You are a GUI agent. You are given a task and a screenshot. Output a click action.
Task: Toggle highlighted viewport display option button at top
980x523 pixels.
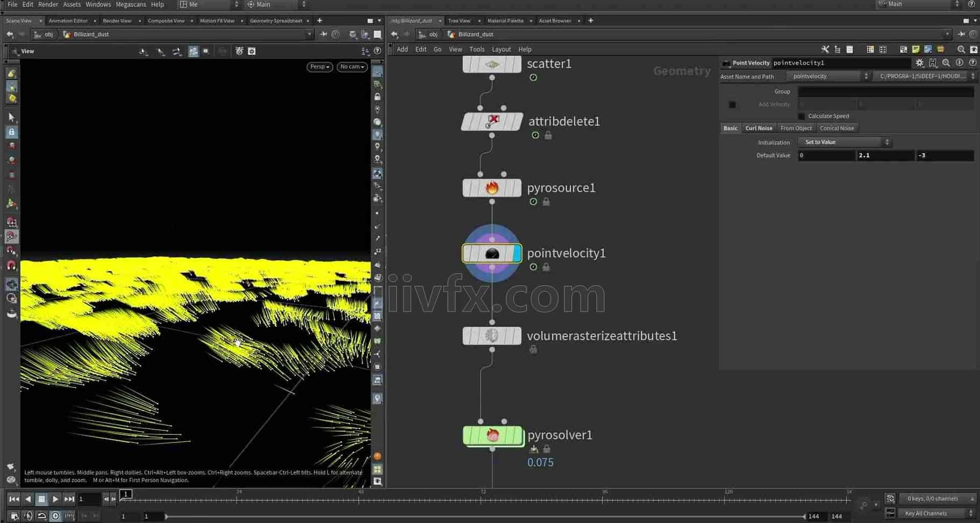point(193,51)
